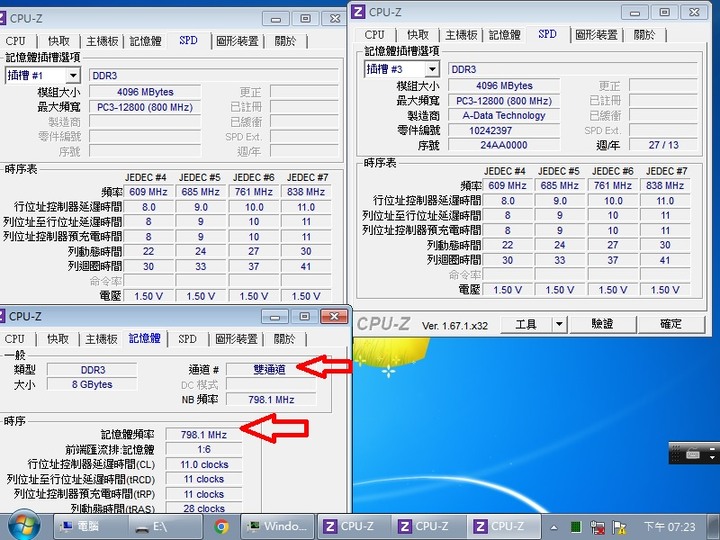Switch to 主機板 tab in slot #1 window
Viewport: 720px width, 540px height.
[x=102, y=41]
